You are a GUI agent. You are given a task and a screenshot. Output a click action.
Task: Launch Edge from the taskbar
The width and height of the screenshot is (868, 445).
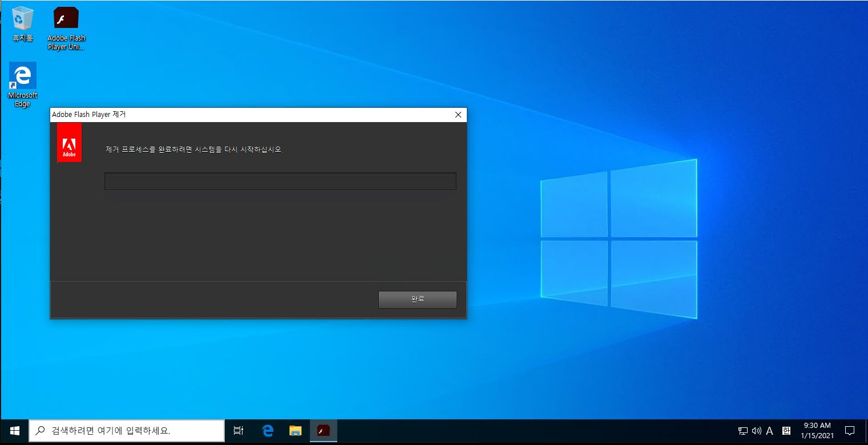[x=267, y=431]
